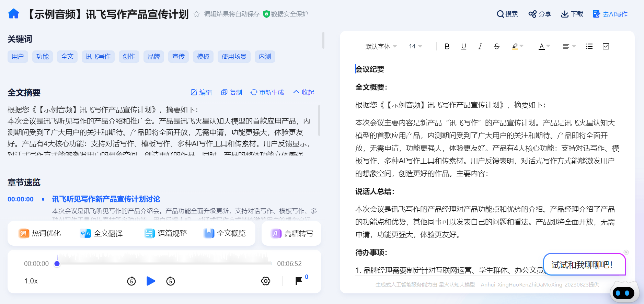The height and width of the screenshot is (304, 644).
Task: Select the 宣传 keyword tag
Action: coord(179,57)
